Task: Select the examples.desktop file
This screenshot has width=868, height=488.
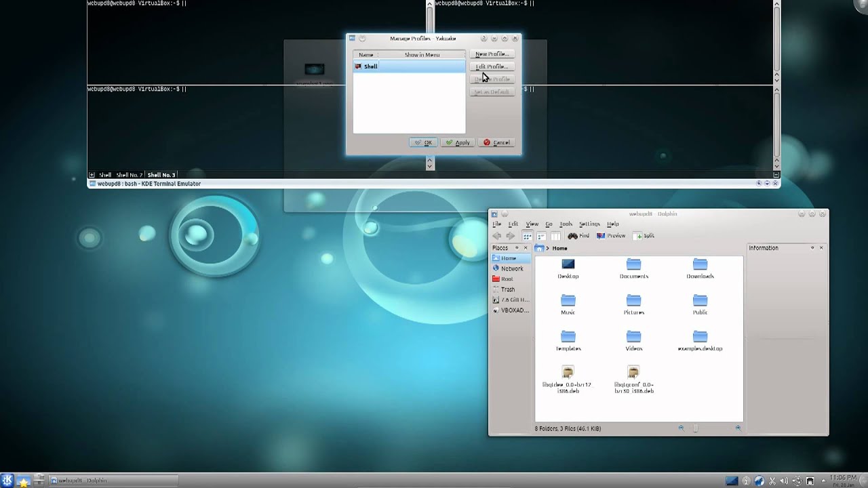Action: coord(700,341)
